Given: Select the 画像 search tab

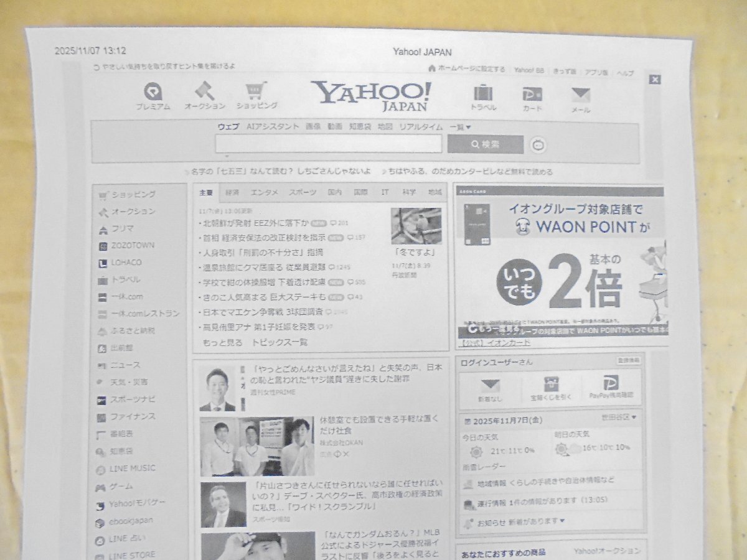Looking at the screenshot, I should (313, 126).
